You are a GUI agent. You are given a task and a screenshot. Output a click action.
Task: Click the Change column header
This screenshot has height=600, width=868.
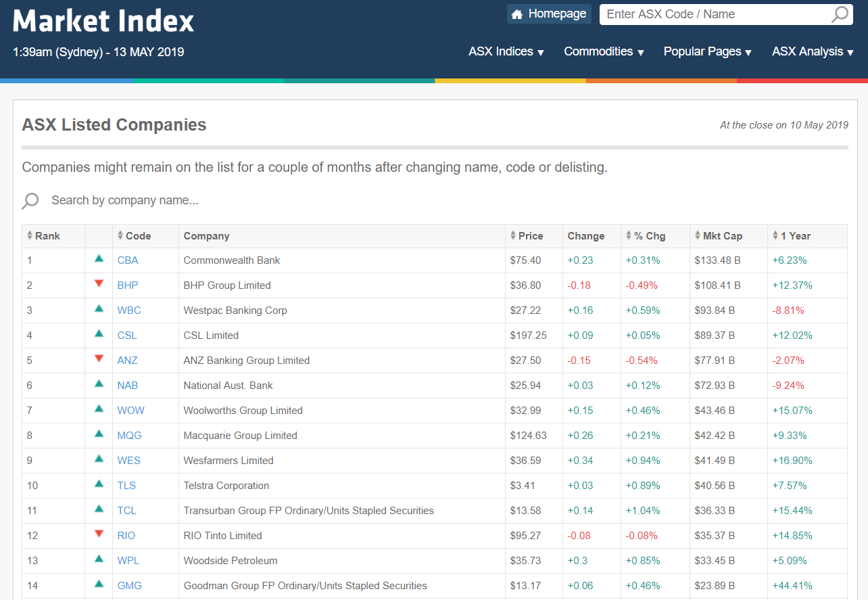[586, 236]
